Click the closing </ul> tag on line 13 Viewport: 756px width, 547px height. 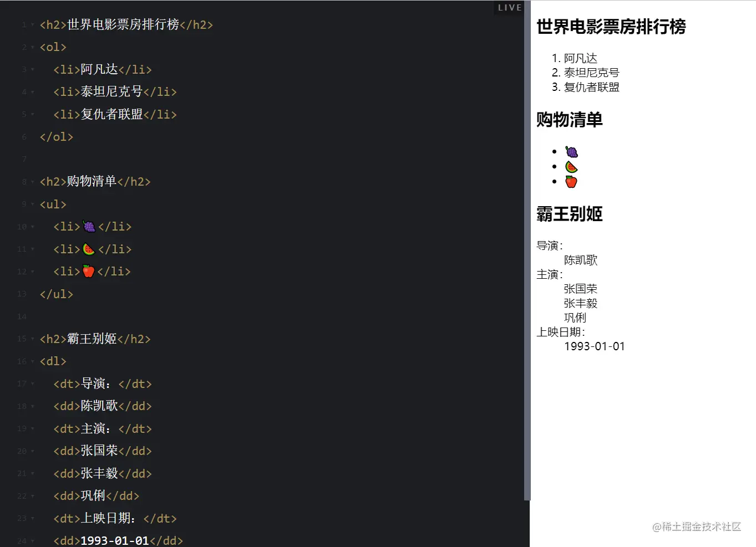pyautogui.click(x=57, y=294)
